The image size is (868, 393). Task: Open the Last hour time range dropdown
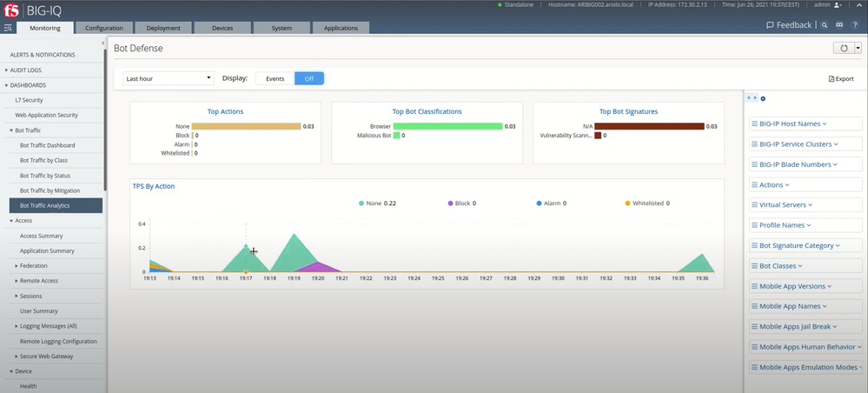(168, 78)
